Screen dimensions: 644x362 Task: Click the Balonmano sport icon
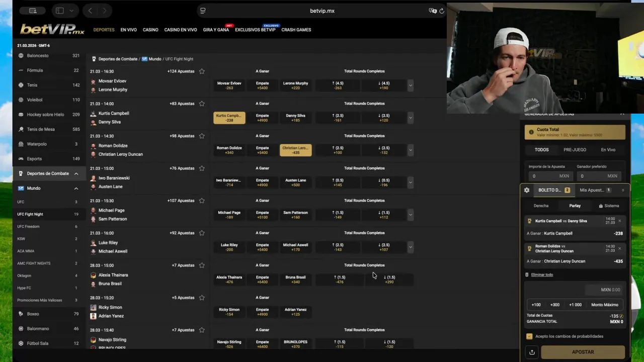tap(21, 328)
